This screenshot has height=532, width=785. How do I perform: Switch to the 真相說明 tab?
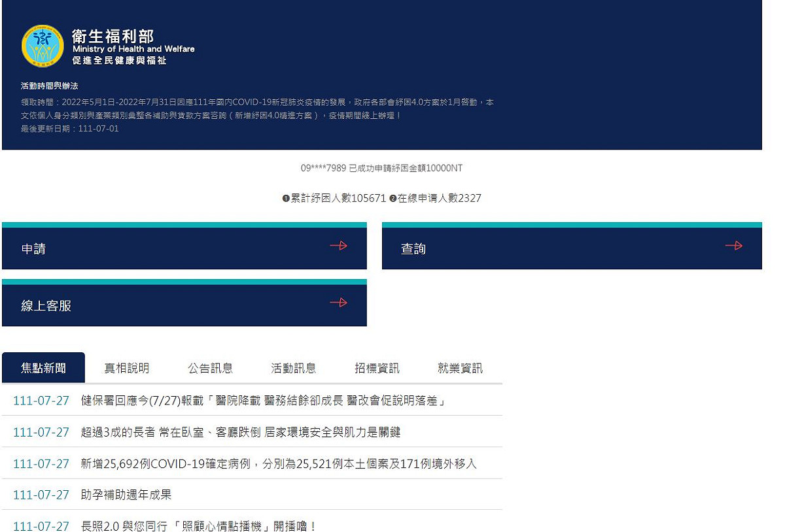[x=127, y=368]
